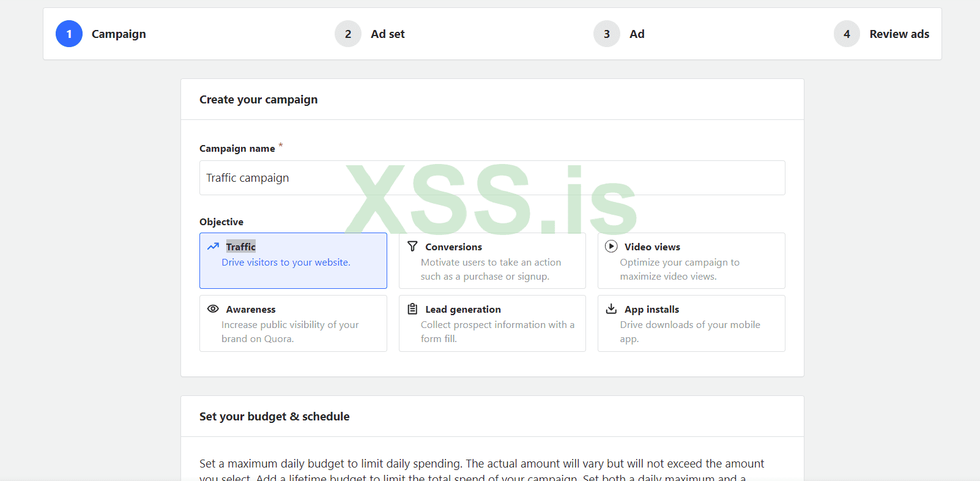Image resolution: width=980 pixels, height=481 pixels.
Task: Select the Conversions objective card
Action: pos(492,261)
